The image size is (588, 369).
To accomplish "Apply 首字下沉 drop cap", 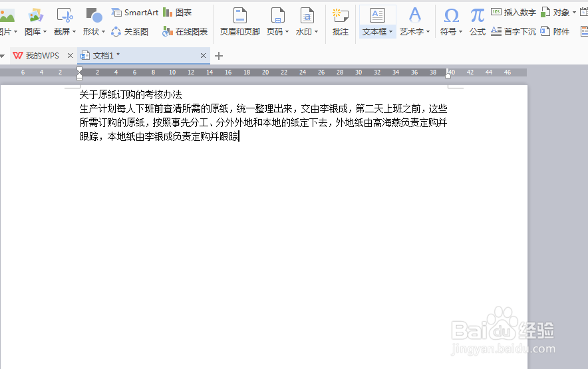I will coord(514,31).
